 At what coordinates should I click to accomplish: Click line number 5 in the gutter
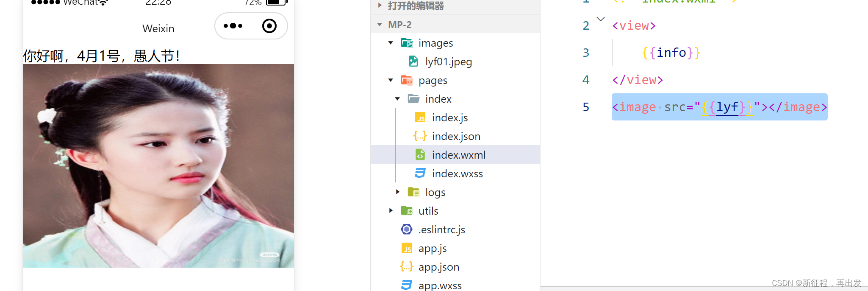586,107
